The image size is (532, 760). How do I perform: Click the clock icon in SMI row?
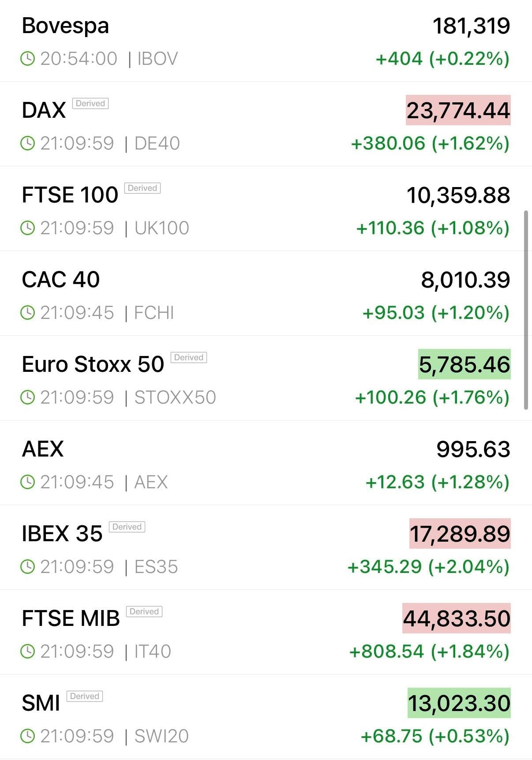point(27,736)
